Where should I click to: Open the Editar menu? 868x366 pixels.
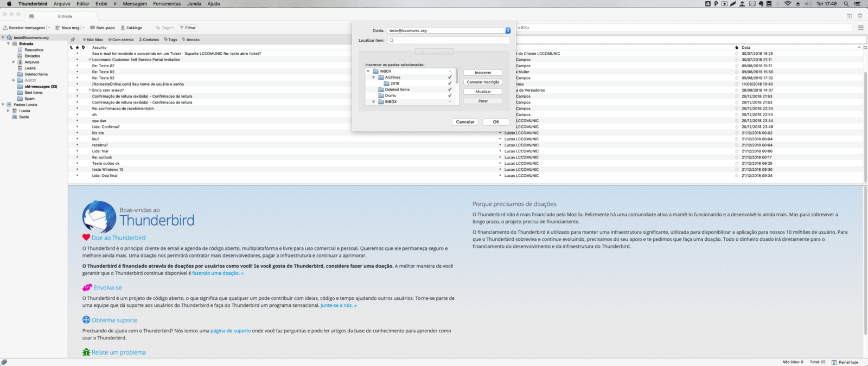[x=83, y=4]
